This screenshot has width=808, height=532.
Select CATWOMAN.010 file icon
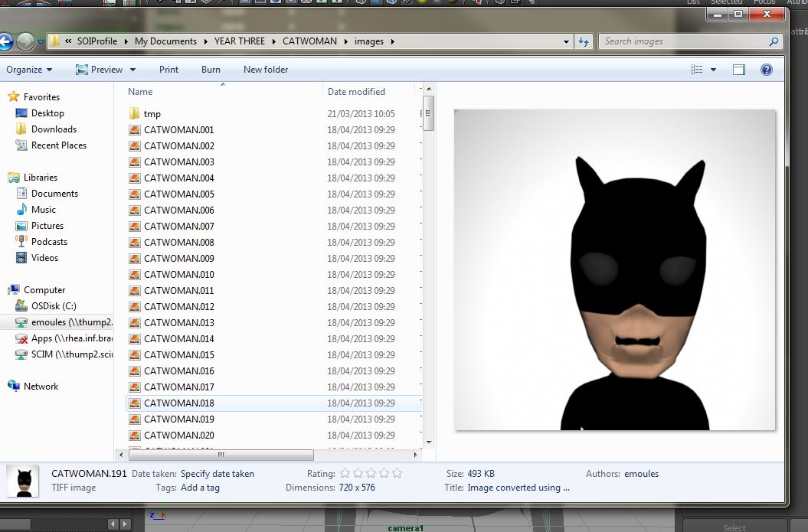point(135,275)
